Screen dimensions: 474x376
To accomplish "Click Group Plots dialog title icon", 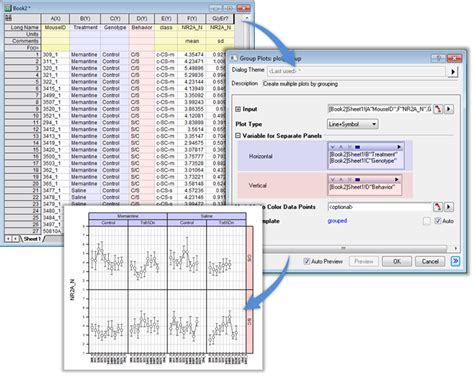I will pos(234,58).
